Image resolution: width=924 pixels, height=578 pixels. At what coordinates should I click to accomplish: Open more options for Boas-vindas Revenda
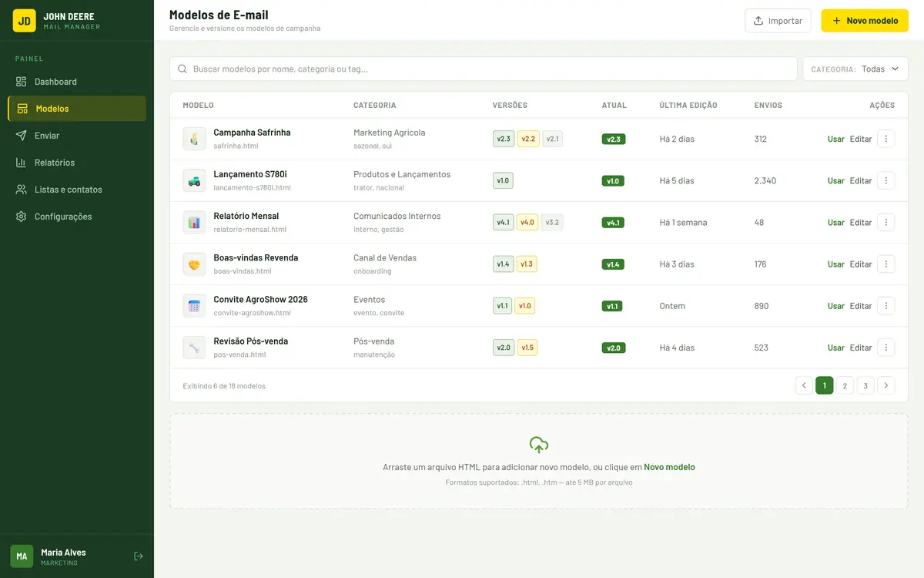(886, 264)
